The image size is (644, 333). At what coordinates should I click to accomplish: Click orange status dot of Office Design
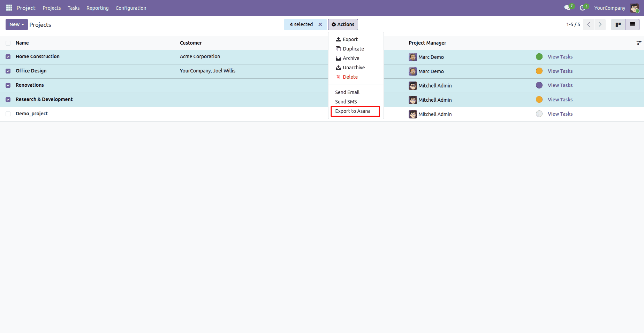539,71
